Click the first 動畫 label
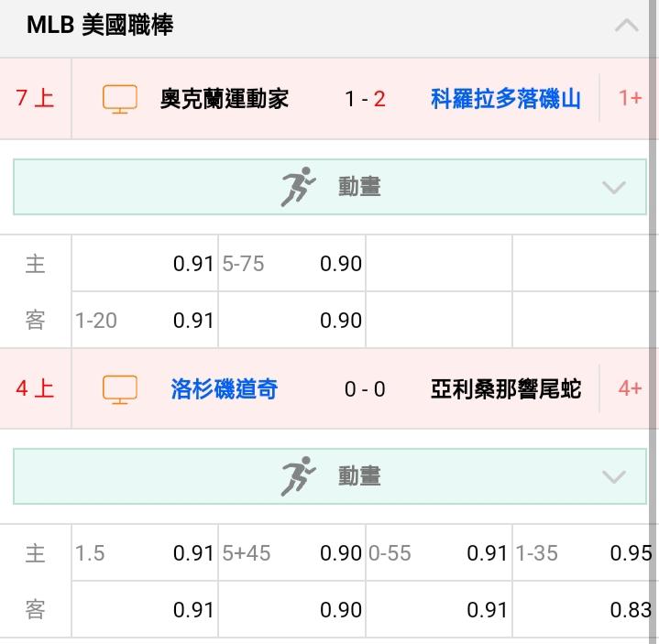The width and height of the screenshot is (659, 644). pyautogui.click(x=360, y=187)
